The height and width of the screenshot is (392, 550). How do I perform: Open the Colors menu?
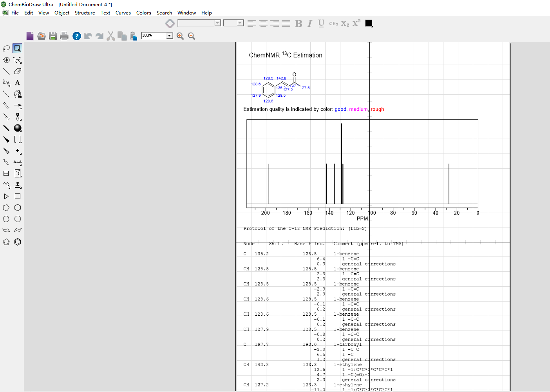144,13
